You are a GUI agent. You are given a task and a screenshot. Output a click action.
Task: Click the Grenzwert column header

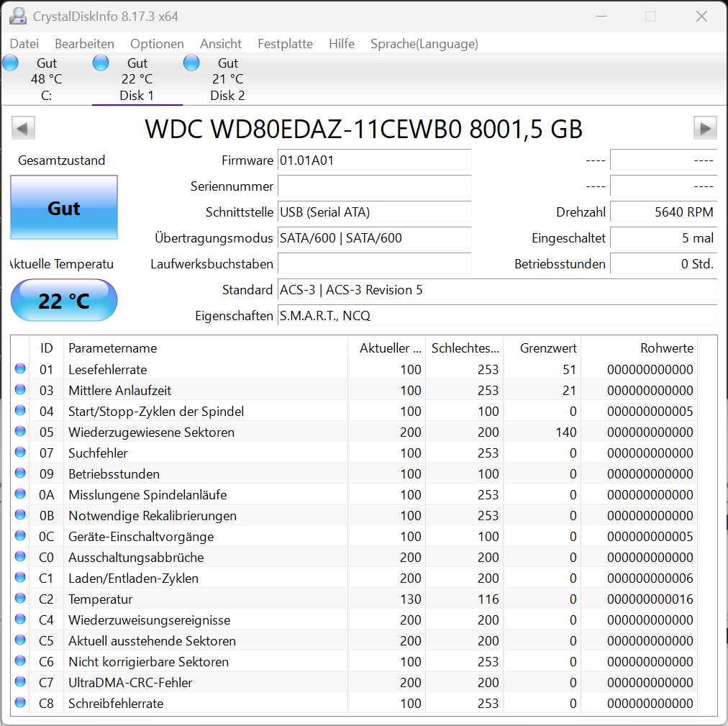[542, 348]
